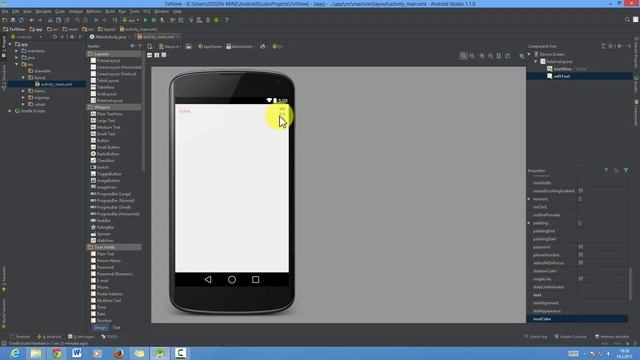This screenshot has height=360, width=640.
Task: Click the Cut scissors icon
Action: click(50, 20)
